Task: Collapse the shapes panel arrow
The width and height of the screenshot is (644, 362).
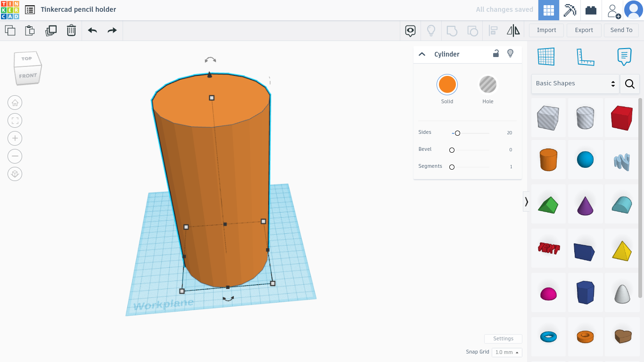Action: tap(526, 202)
